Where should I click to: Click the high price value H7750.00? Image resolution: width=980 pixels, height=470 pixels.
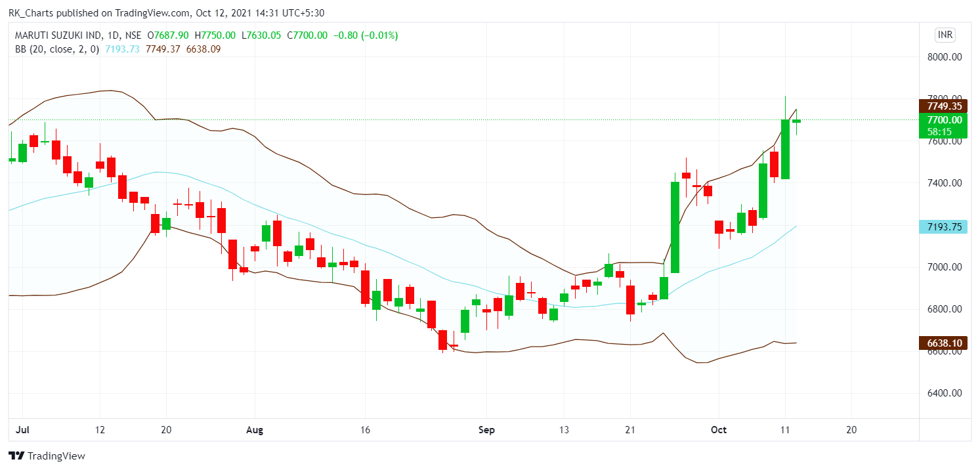pyautogui.click(x=216, y=35)
